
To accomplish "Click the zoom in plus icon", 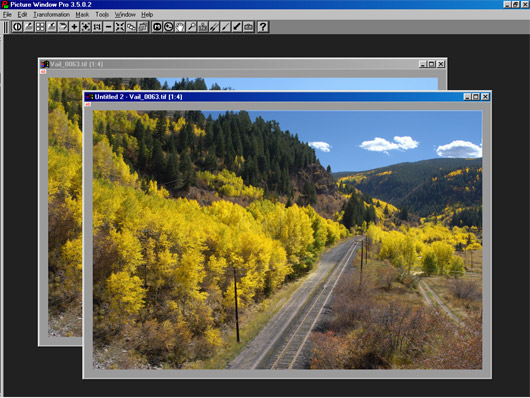I will (74, 27).
